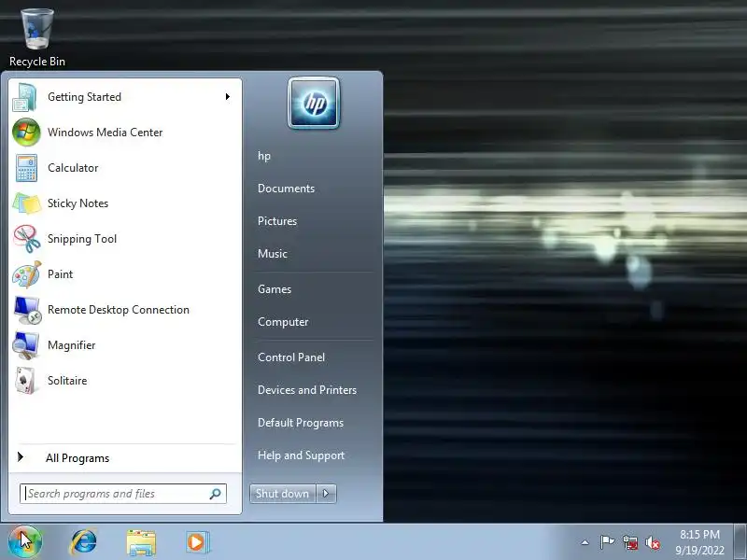Click the search magnifying glass icon

point(216,494)
